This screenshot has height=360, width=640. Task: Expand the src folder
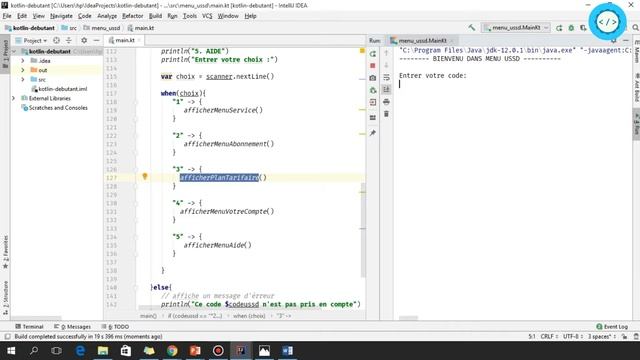(23, 79)
